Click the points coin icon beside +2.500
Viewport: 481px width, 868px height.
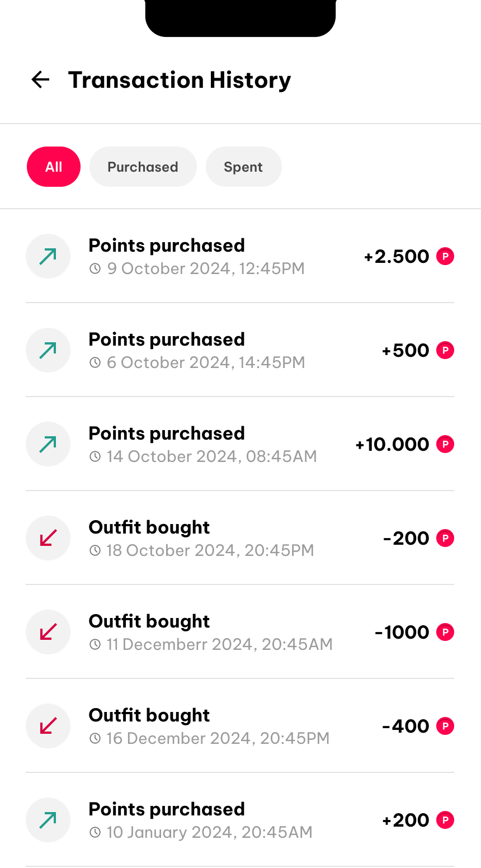445,256
